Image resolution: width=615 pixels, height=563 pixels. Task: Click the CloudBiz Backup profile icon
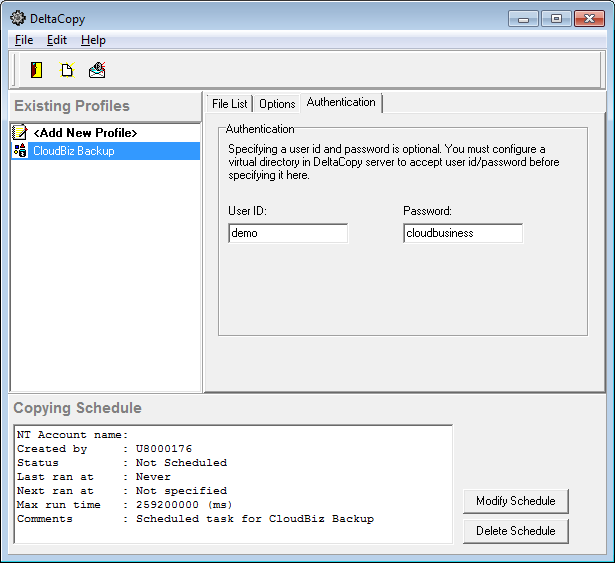[19, 151]
